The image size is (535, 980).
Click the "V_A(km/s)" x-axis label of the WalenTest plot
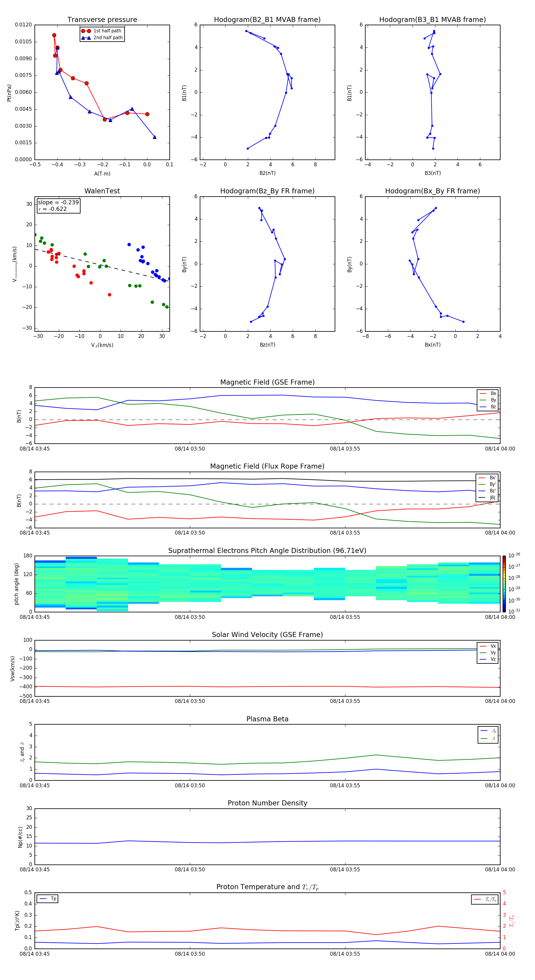tap(102, 345)
